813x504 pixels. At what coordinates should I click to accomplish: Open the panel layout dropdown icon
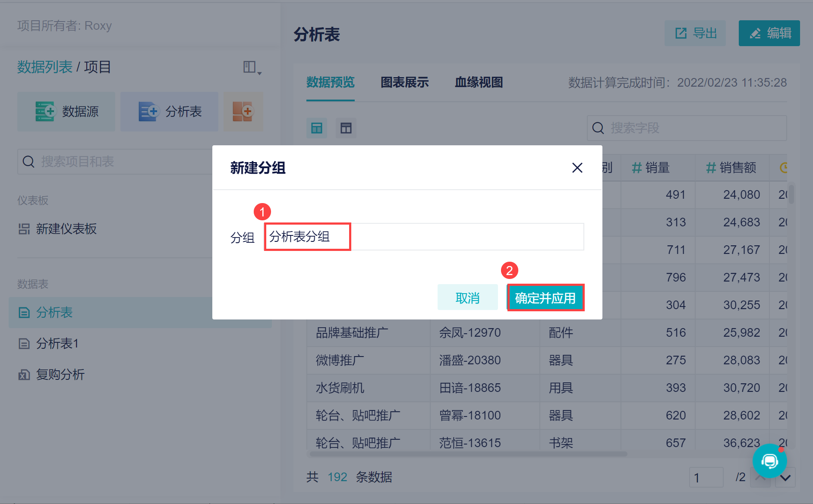point(252,68)
